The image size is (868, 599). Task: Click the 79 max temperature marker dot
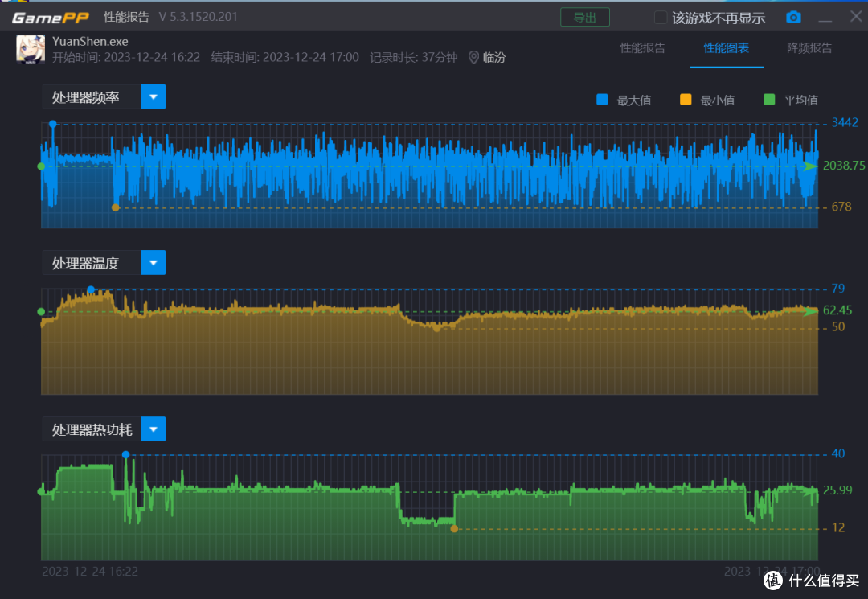(91, 289)
